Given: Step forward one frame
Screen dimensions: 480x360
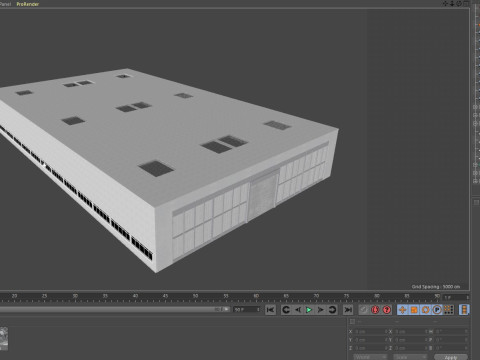Looking at the screenshot, I should (x=321, y=310).
